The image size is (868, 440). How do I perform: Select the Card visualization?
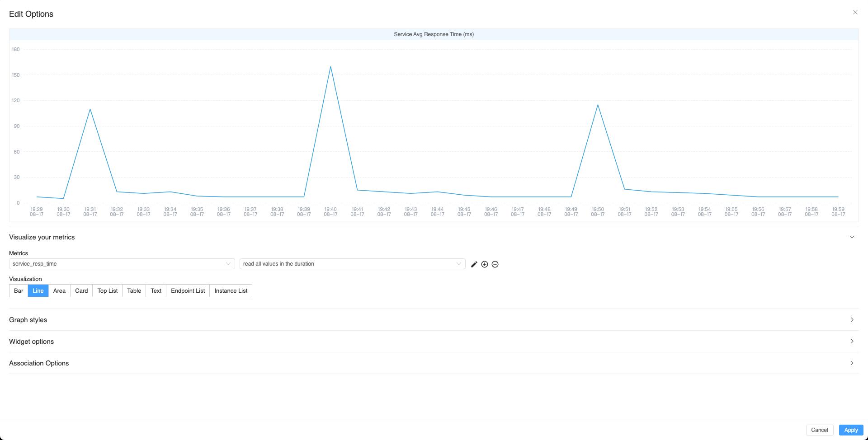pyautogui.click(x=81, y=291)
